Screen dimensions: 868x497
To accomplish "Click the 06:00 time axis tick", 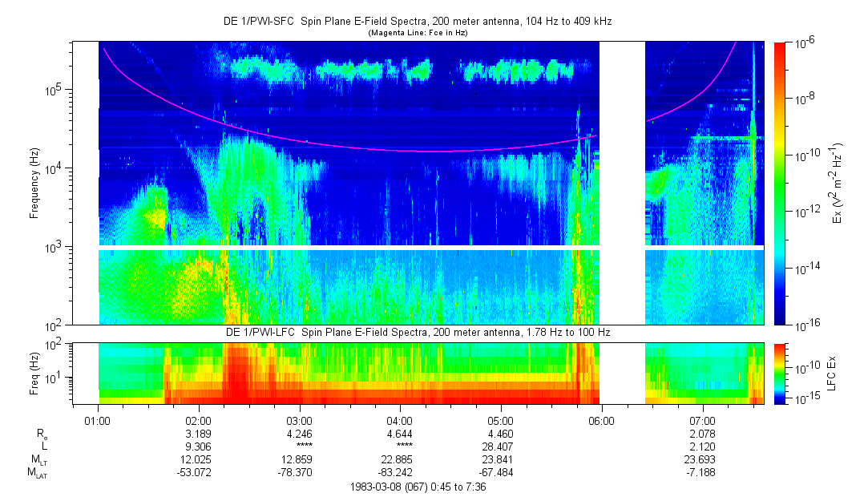I will coord(601,419).
